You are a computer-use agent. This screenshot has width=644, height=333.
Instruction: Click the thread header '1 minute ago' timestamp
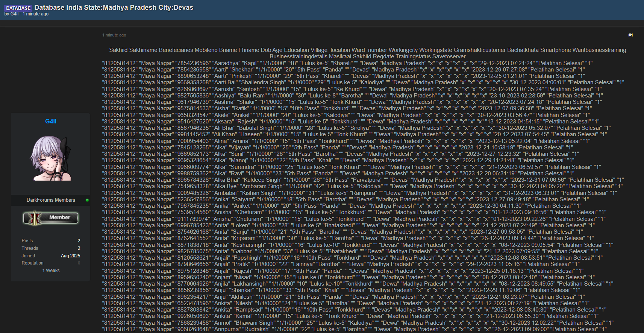pos(35,14)
